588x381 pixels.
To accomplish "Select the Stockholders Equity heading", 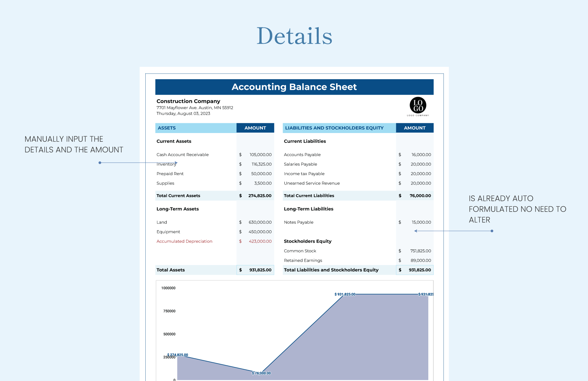I will (x=308, y=241).
